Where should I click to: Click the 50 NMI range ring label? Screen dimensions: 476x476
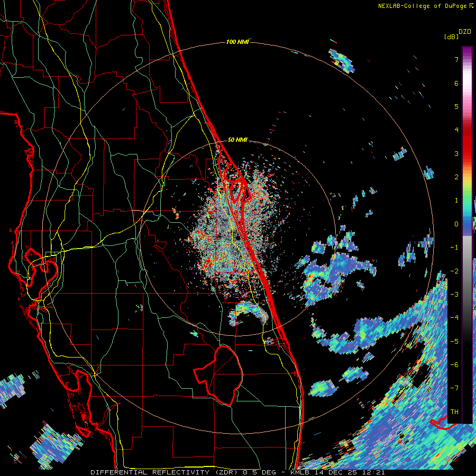pyautogui.click(x=237, y=140)
